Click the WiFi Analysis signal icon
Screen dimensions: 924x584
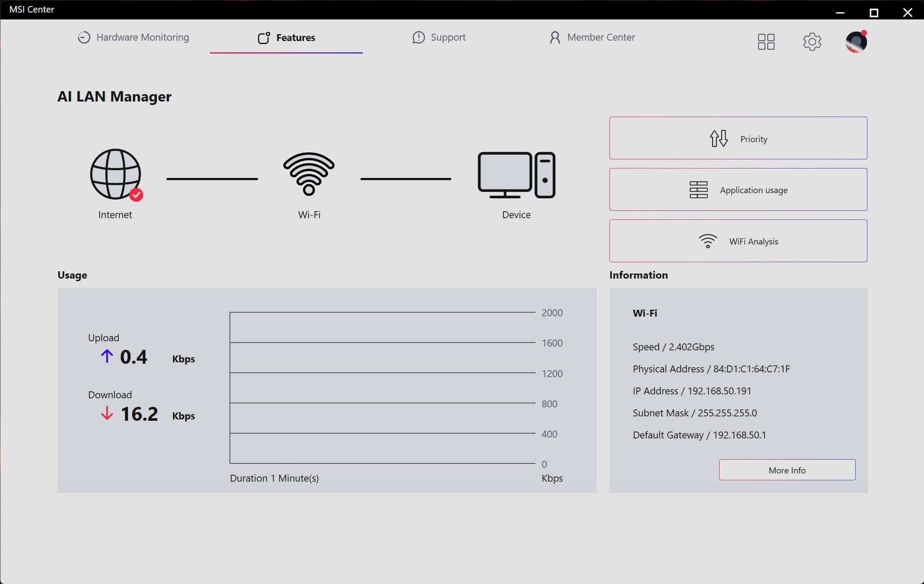coord(708,241)
